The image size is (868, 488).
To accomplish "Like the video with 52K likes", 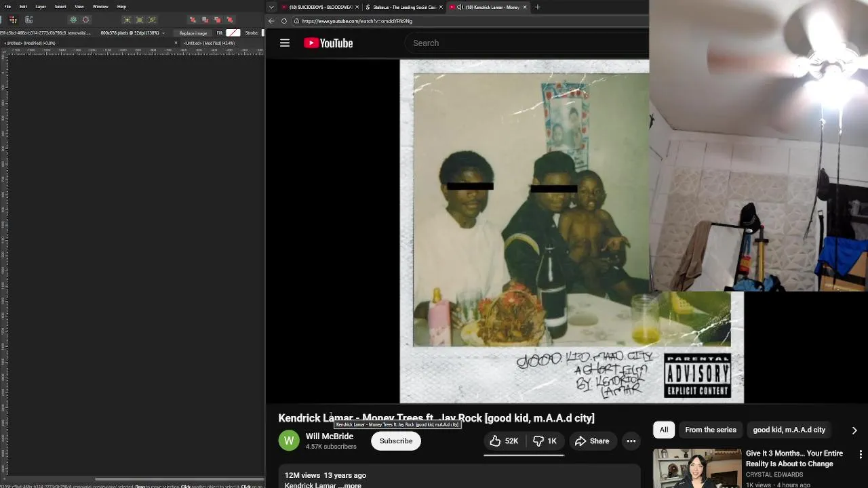I will [504, 441].
